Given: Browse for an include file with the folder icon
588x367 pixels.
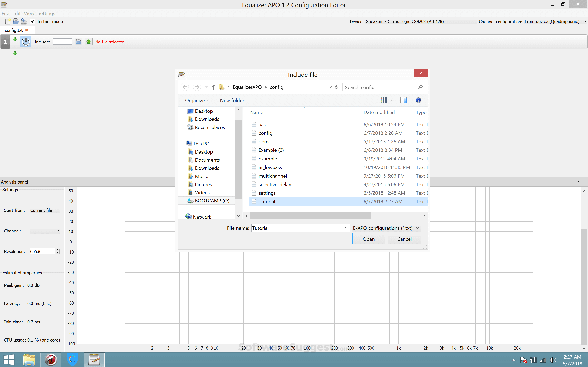Looking at the screenshot, I should [78, 42].
